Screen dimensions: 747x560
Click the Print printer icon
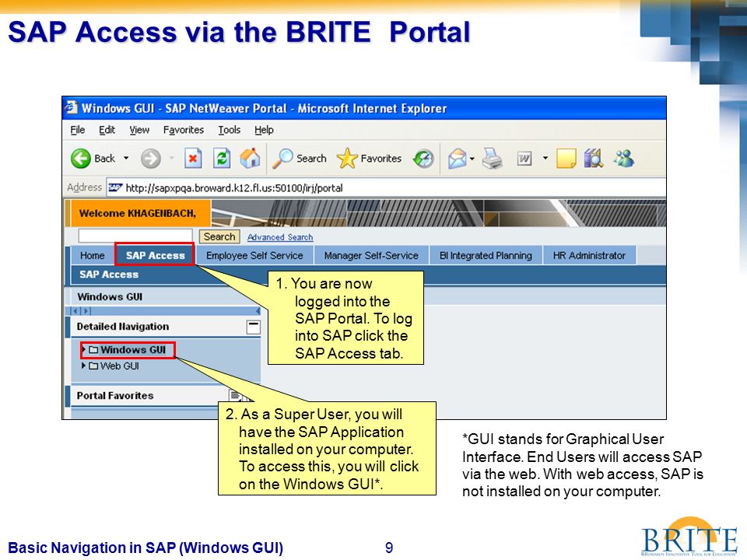492,159
